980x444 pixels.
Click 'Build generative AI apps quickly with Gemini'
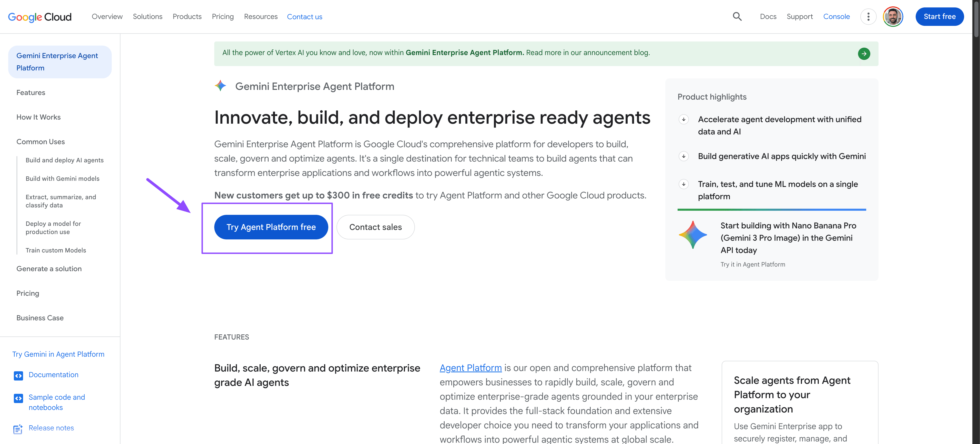[x=782, y=156]
